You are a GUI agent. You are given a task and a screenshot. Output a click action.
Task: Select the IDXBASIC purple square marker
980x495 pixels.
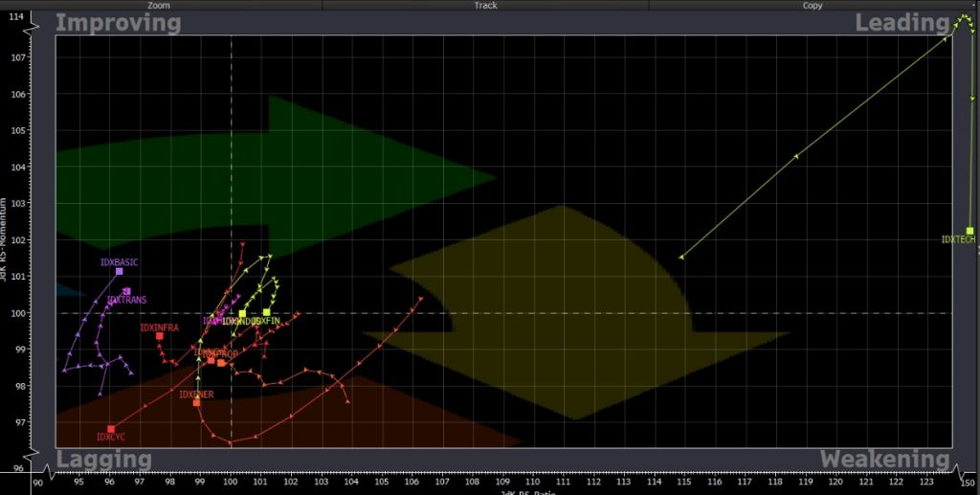click(x=120, y=271)
